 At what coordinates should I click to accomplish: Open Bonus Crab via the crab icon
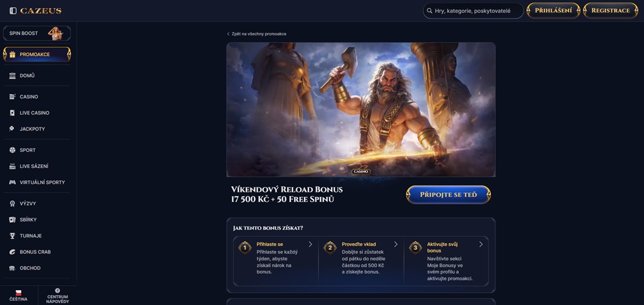12,252
